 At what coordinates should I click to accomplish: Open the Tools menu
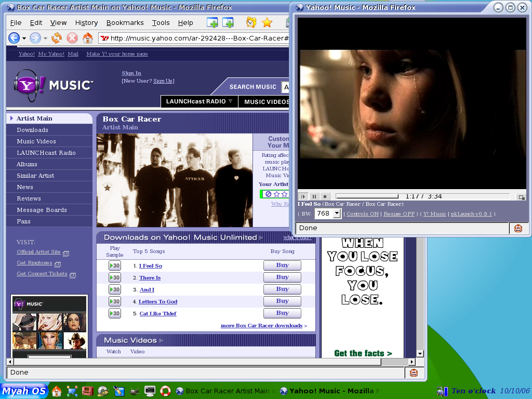click(161, 23)
